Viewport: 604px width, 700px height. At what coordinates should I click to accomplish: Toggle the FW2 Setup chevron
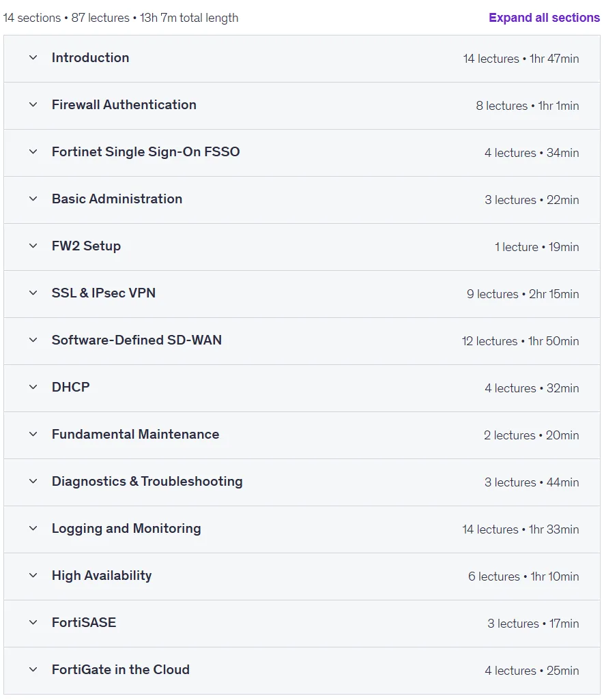[33, 246]
